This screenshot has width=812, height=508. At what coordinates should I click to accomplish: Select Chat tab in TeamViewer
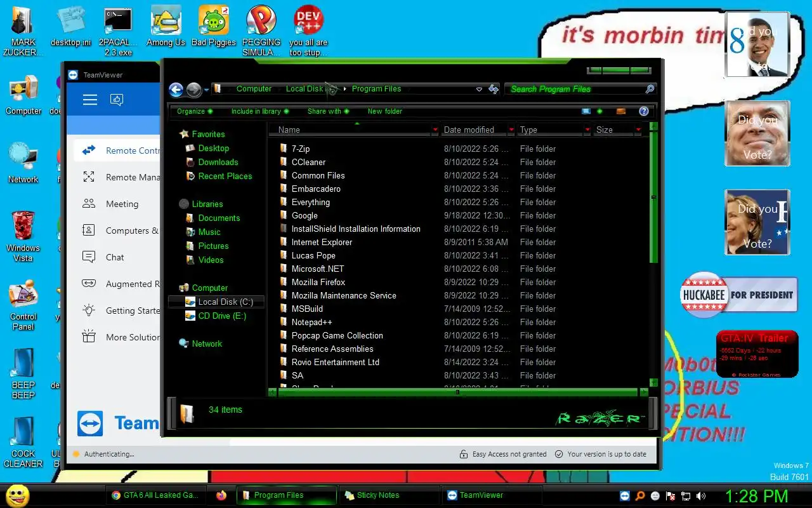coord(117,257)
